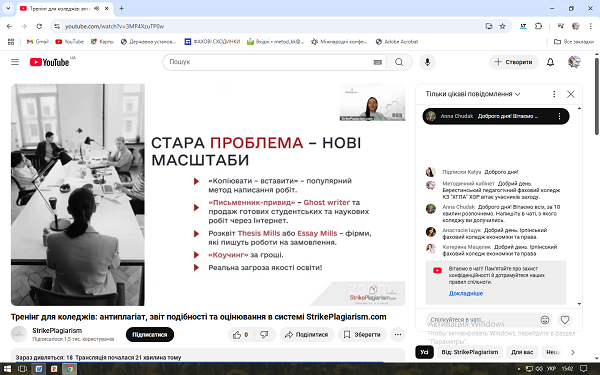Go to YouTube home via logo
The image size is (600, 375).
coord(50,62)
